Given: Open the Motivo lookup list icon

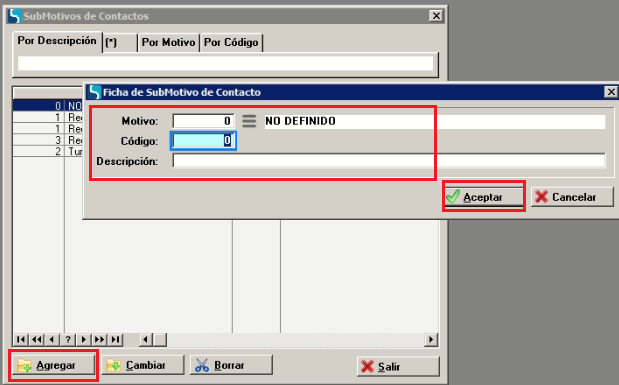Looking at the screenshot, I should [249, 121].
